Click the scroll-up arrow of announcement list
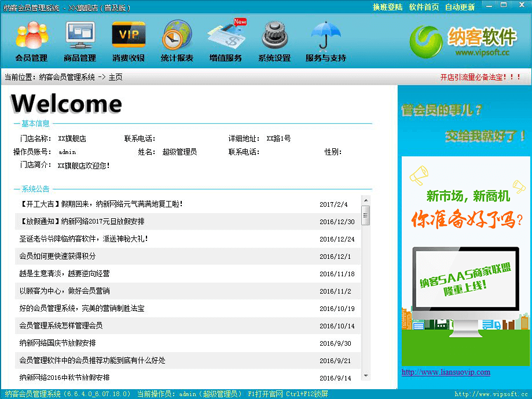Viewport: 532px width, 399px height. (x=365, y=200)
